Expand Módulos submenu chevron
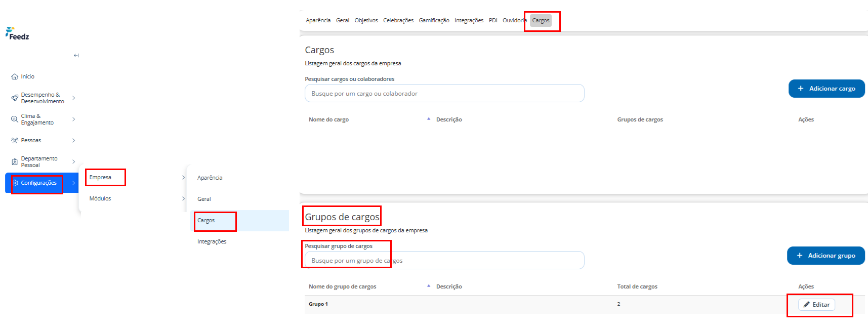This screenshot has height=331, width=868. coord(183,198)
